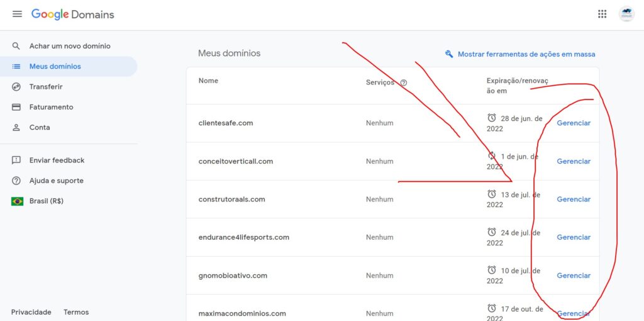Click the clock icon for construtoraals.com

[x=492, y=194]
